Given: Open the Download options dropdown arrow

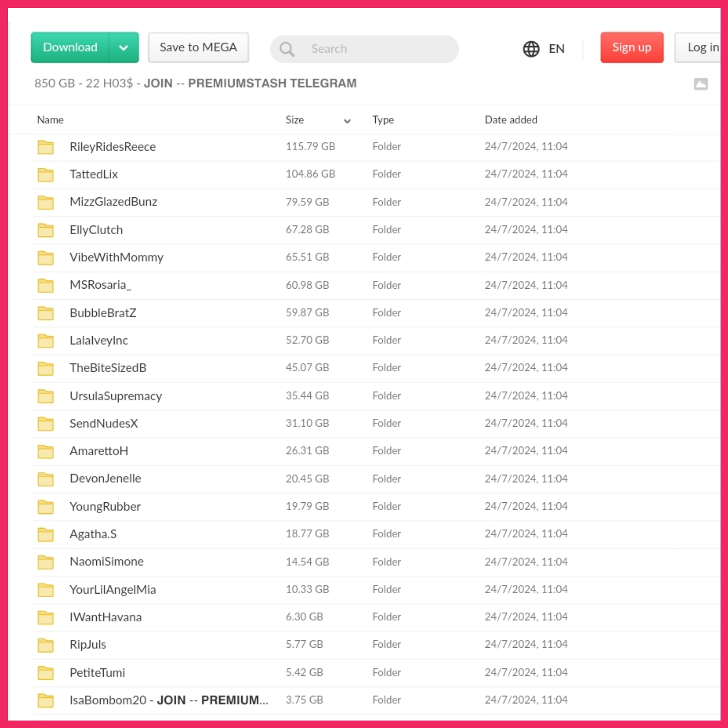Looking at the screenshot, I should [124, 48].
